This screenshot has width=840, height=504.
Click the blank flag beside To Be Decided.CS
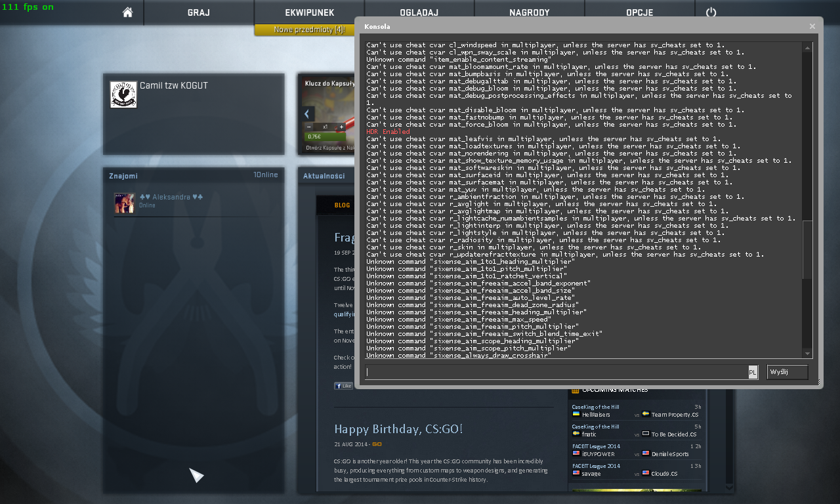[x=646, y=434]
